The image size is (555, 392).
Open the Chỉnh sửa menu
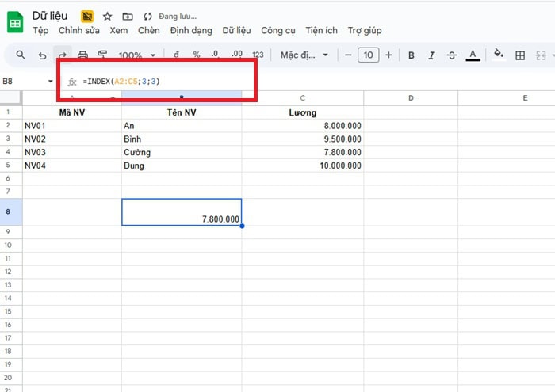click(79, 31)
